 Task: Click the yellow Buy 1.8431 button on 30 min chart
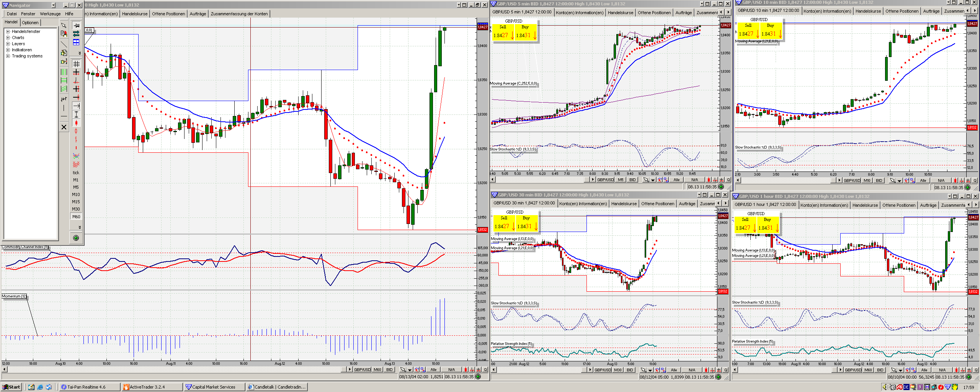(526, 223)
